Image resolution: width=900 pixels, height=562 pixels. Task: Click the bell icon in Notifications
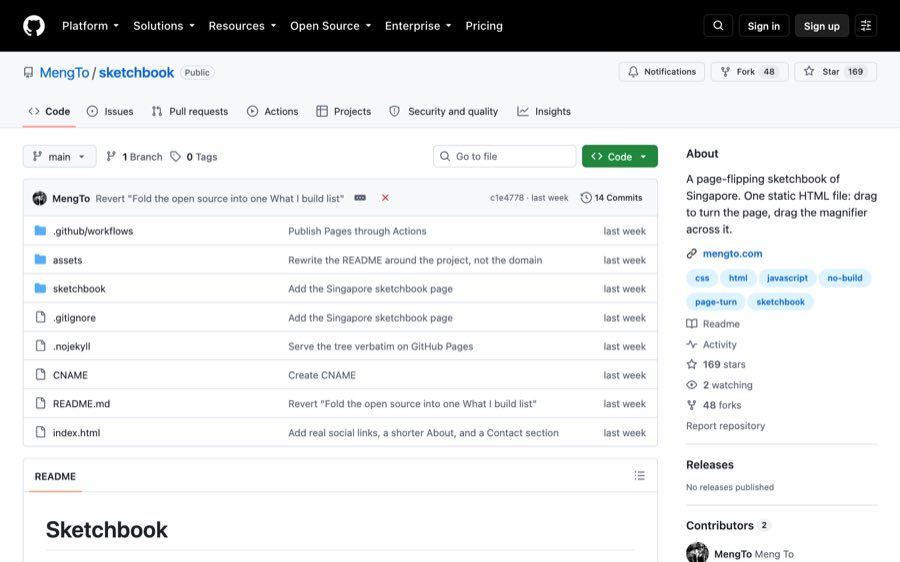coord(633,72)
